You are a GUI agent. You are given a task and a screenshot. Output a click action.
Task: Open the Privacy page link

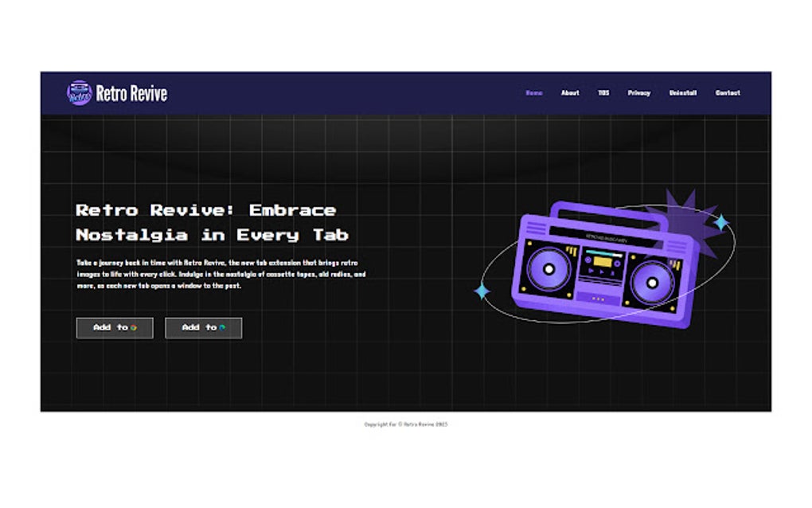[x=638, y=92]
